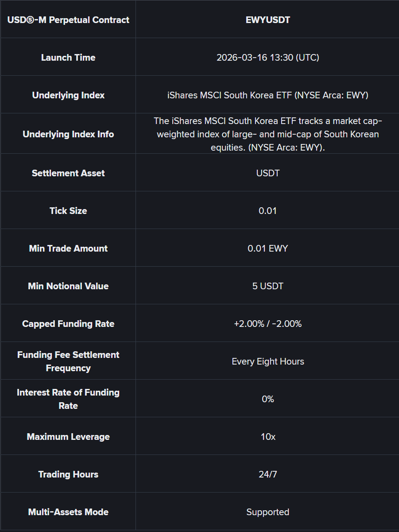399x532 pixels.
Task: Click the Tick Size label
Action: 68,210
